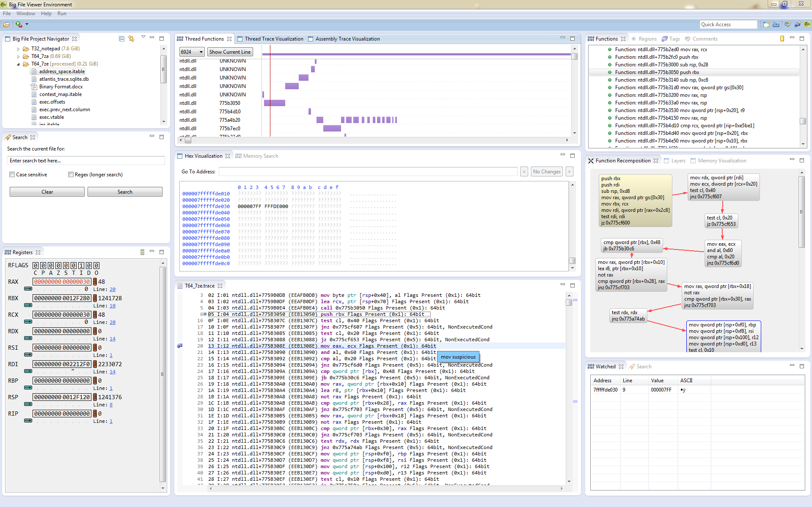This screenshot has width=812, height=507.
Task: Toggle the RFLAGS P flag bit
Action: 43,266
